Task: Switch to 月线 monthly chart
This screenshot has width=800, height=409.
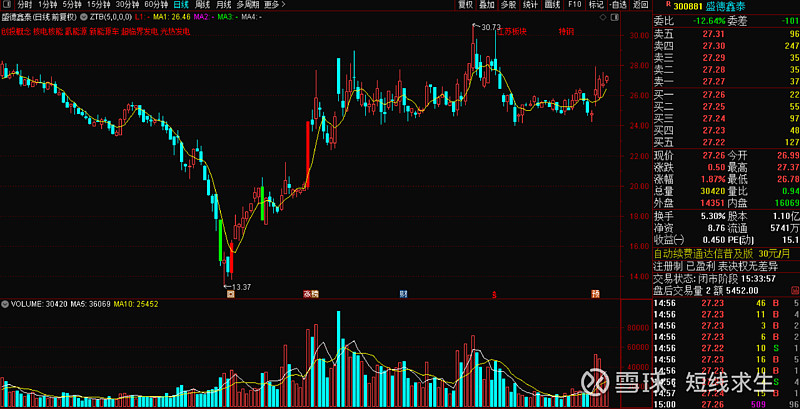Action: (223, 5)
